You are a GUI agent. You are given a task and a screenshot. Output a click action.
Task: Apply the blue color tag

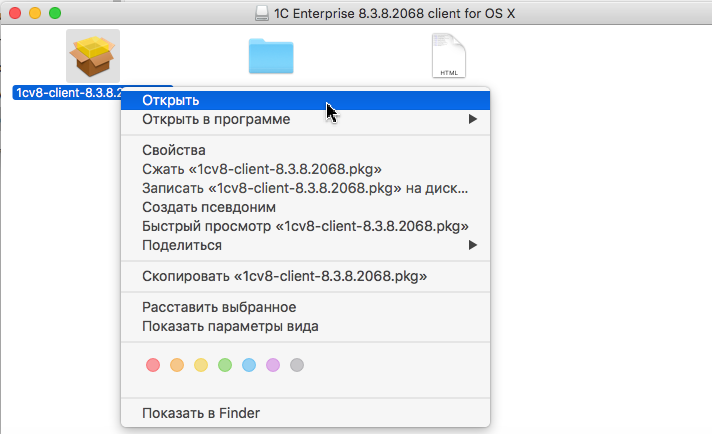[249, 365]
